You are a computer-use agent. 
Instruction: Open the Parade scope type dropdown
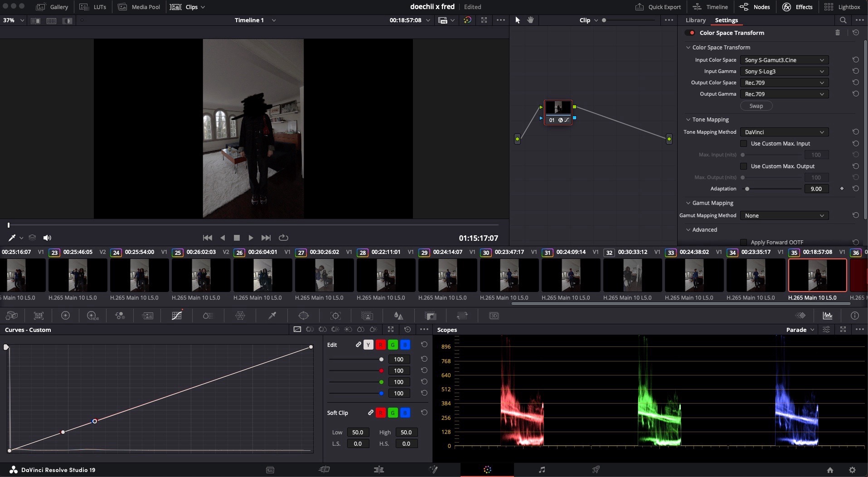tap(800, 330)
